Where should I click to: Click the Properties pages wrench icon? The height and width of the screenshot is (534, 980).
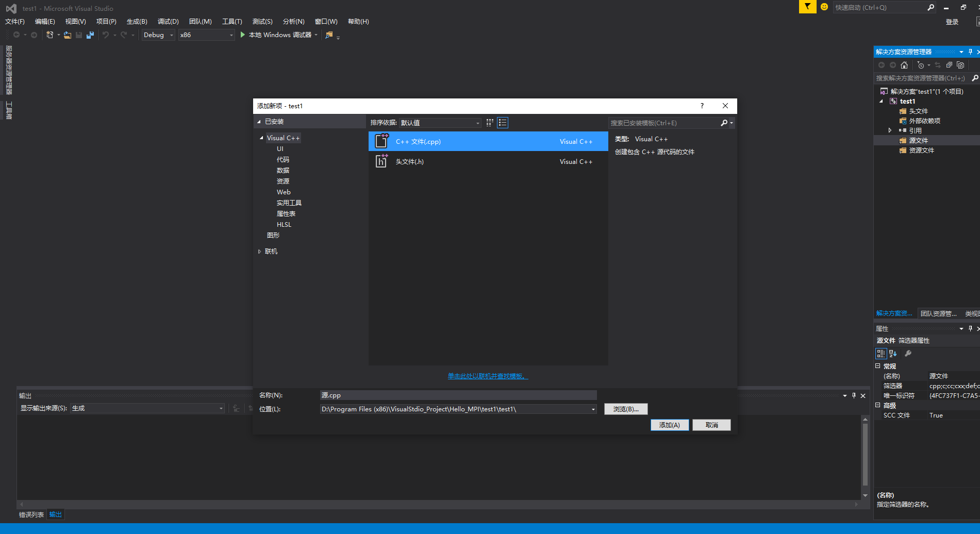click(x=908, y=353)
